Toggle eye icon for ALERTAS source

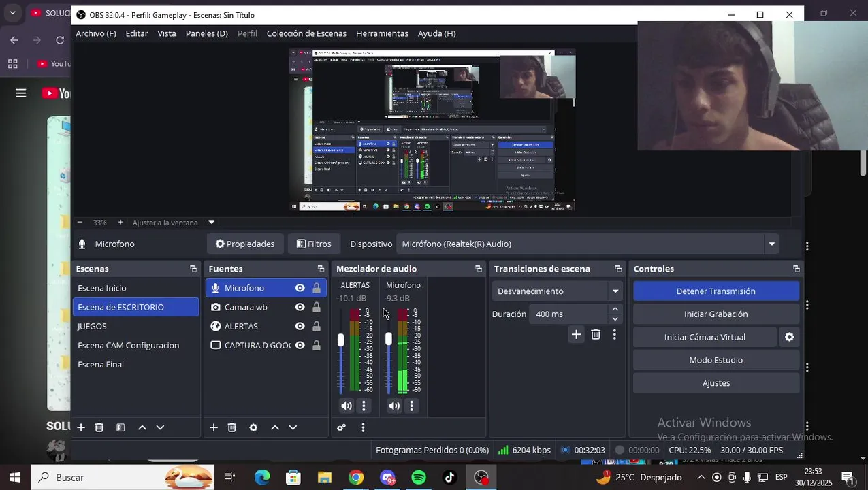[x=300, y=326]
